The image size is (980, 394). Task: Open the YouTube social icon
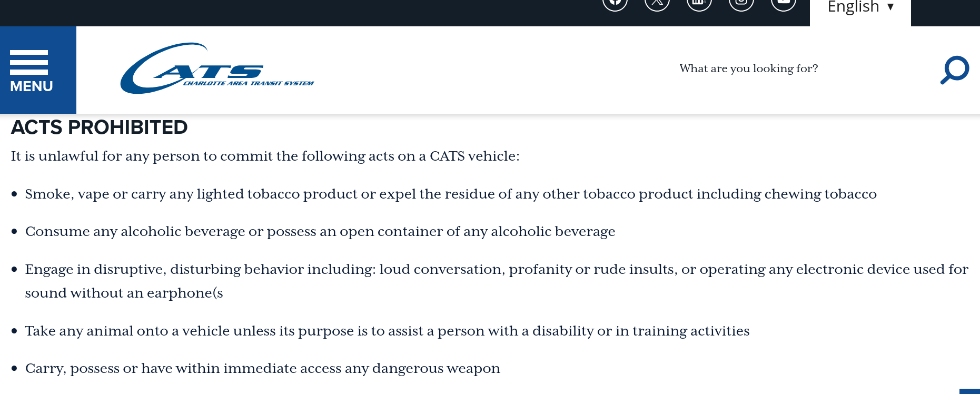[x=784, y=3]
